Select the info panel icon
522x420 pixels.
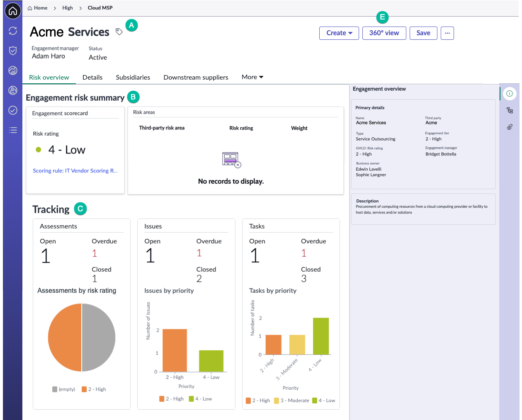click(510, 94)
